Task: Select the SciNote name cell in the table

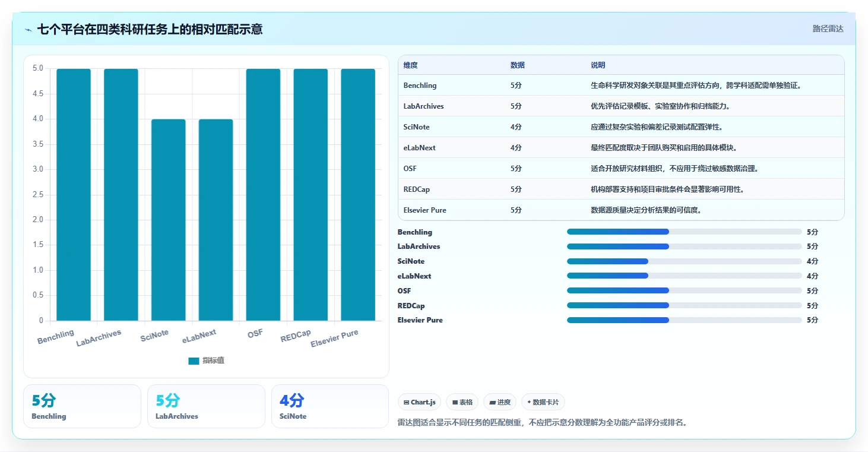Action: pyautogui.click(x=416, y=127)
